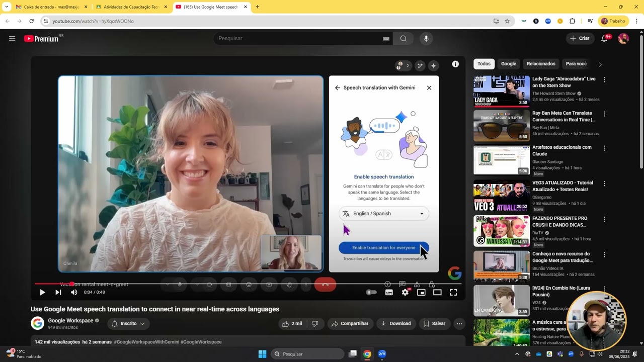Open options for VEO3 ATUALIZADO video
The image size is (644, 362).
coord(604,184)
